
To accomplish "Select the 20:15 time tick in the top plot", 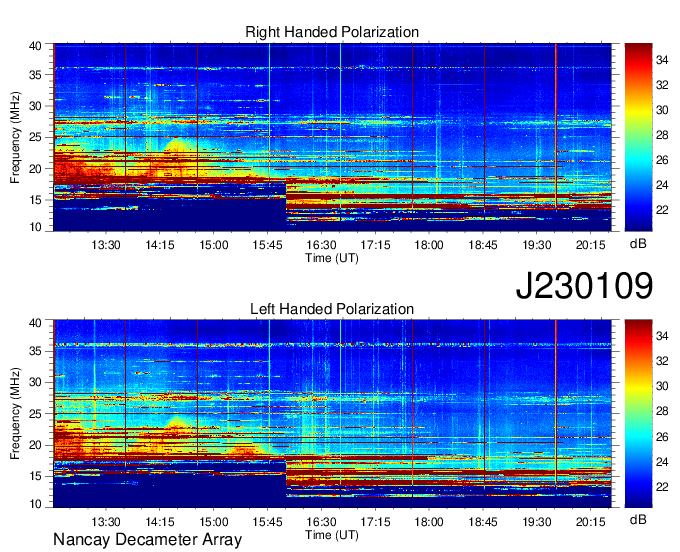I will [x=591, y=245].
